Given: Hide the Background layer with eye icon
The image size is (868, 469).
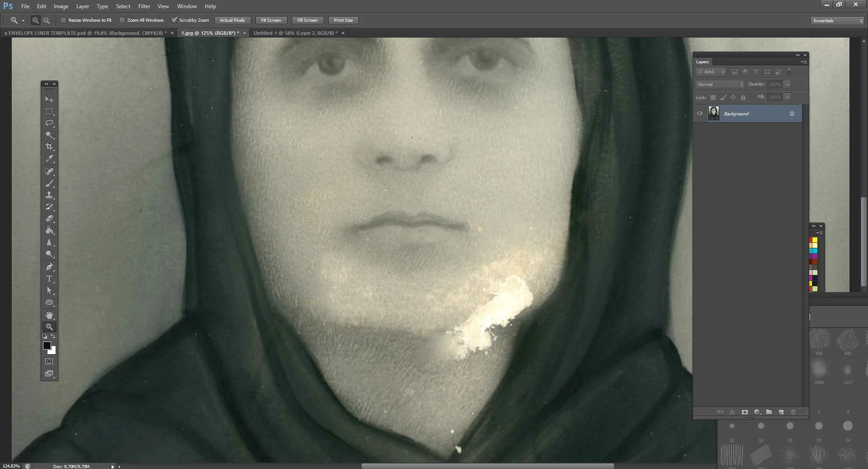Looking at the screenshot, I should tap(700, 114).
